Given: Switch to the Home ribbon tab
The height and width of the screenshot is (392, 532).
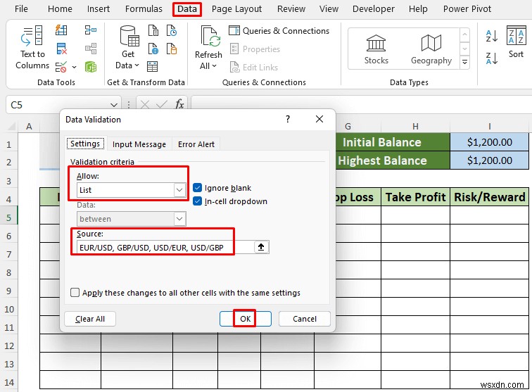Looking at the screenshot, I should (60, 9).
